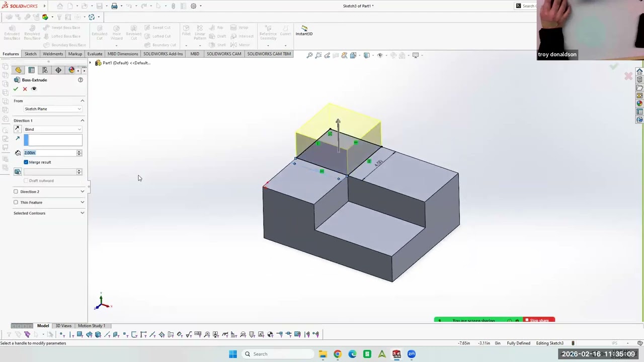Open the DimXpertManager crosshair tab
Screen dimensions: 644x362
pos(58,70)
